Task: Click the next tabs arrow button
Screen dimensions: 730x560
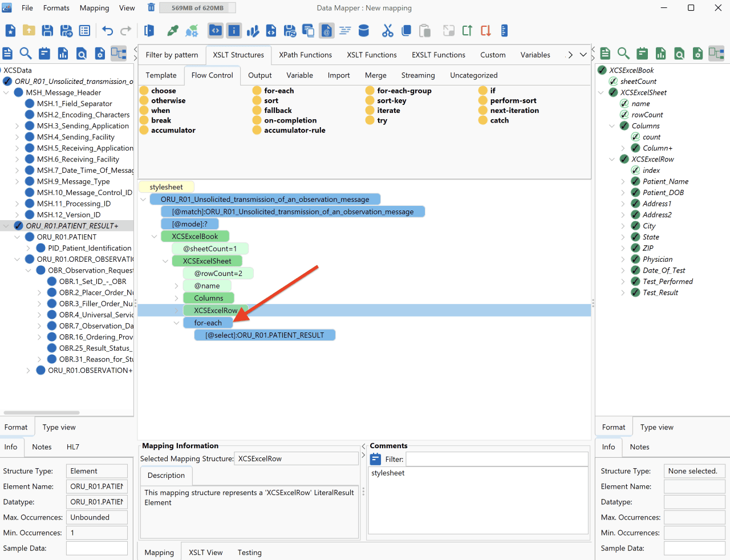Action: [570, 55]
